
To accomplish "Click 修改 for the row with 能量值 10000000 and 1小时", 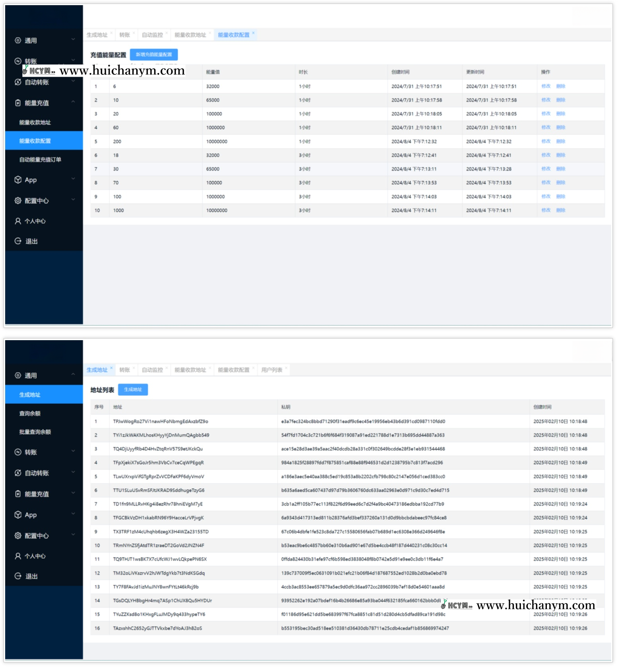I will pyautogui.click(x=546, y=141).
